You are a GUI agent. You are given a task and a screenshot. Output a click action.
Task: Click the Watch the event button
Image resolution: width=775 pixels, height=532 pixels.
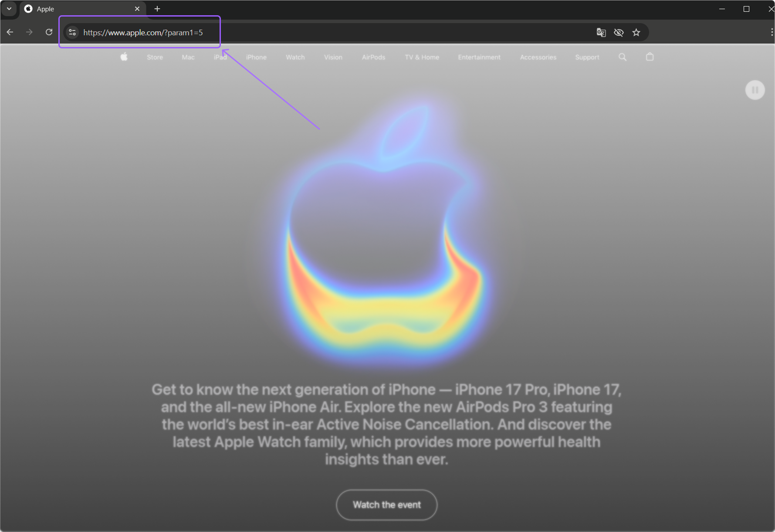coord(387,505)
